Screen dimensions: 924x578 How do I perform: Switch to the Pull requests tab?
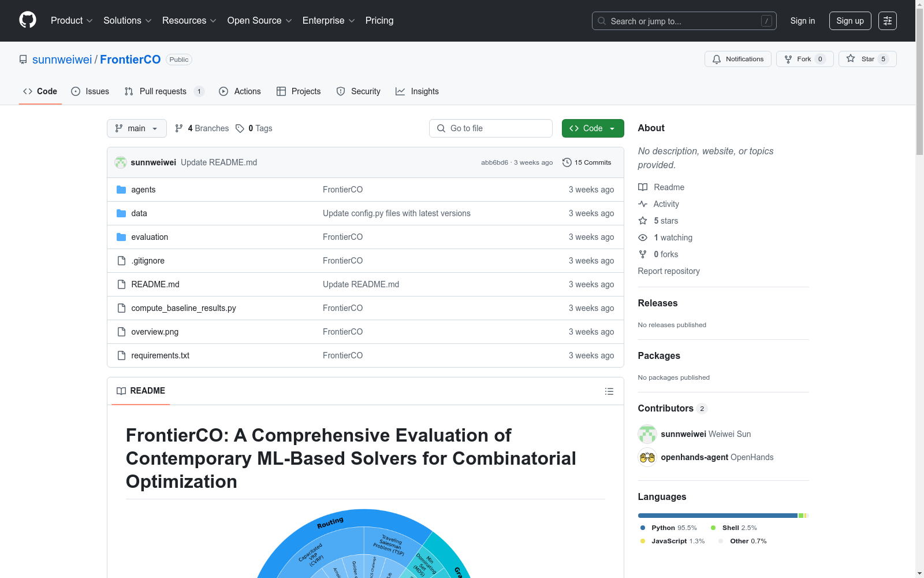(x=165, y=91)
